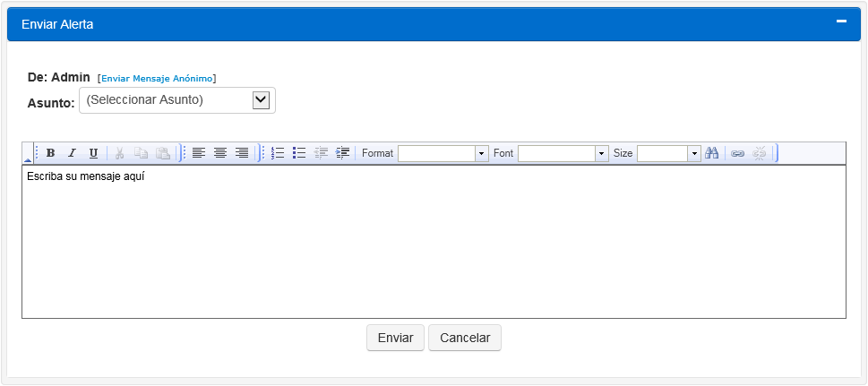Open the Size dropdown
Viewport: 868px width, 386px height.
point(693,154)
